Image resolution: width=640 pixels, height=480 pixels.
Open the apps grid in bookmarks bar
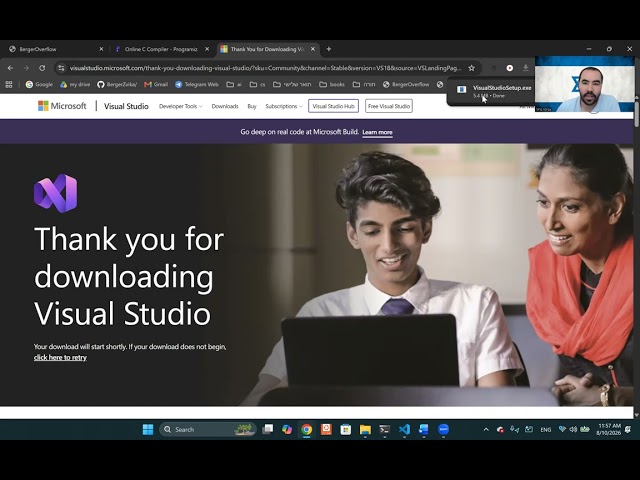(9, 84)
